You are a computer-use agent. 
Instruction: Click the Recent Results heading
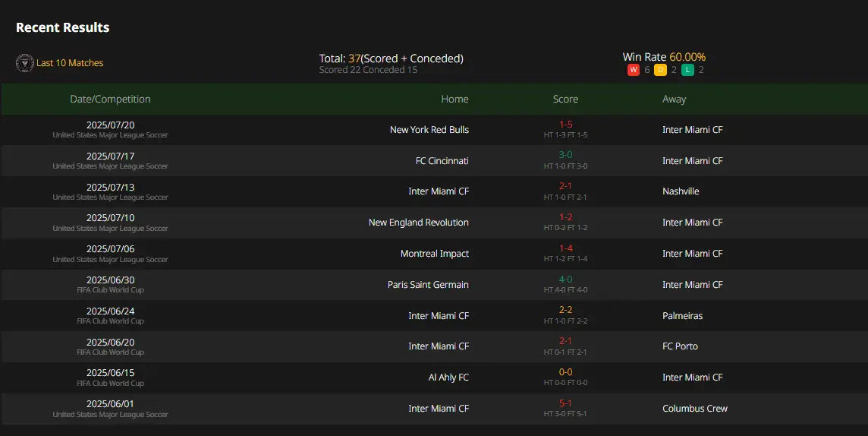click(x=62, y=27)
